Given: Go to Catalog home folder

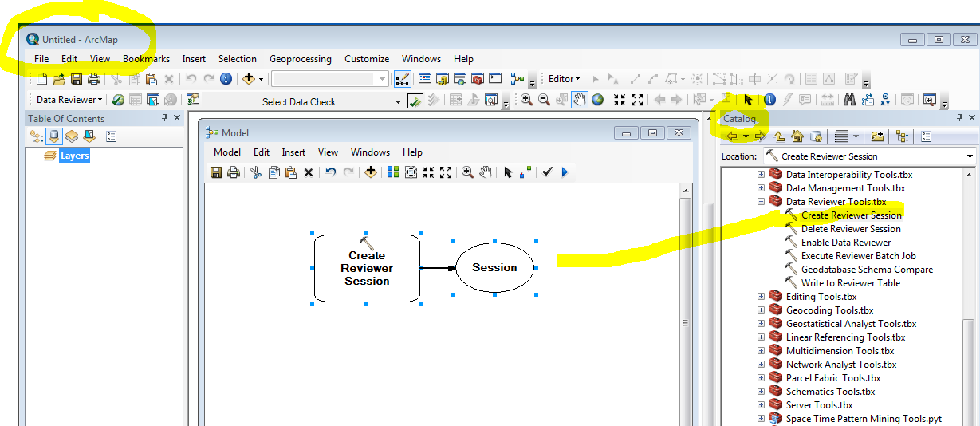Looking at the screenshot, I should click(x=797, y=136).
